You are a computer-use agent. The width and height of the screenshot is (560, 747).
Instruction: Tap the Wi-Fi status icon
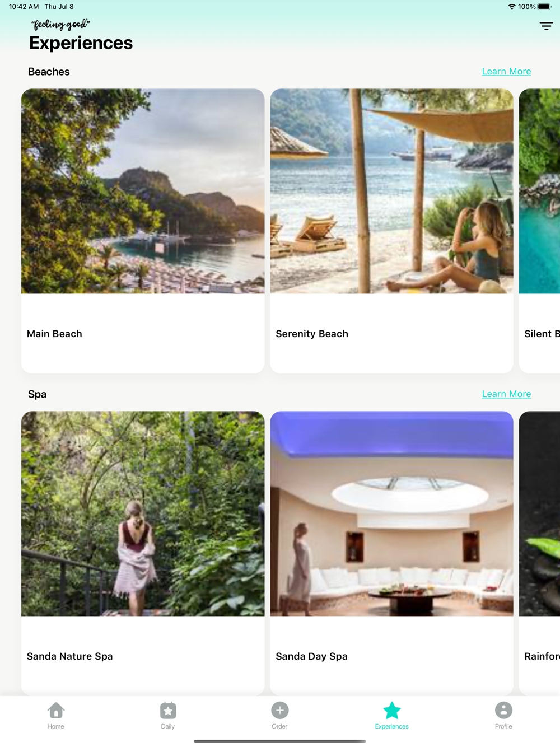coord(512,7)
